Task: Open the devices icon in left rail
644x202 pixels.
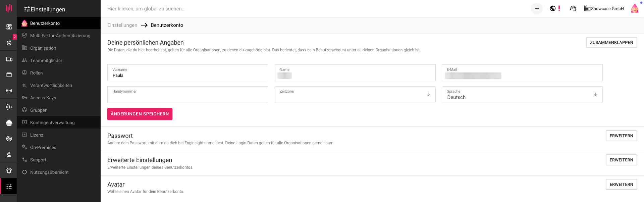Action: coord(9,59)
